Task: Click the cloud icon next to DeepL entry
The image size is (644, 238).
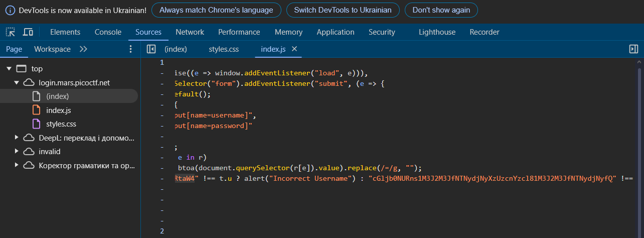Action: 29,138
